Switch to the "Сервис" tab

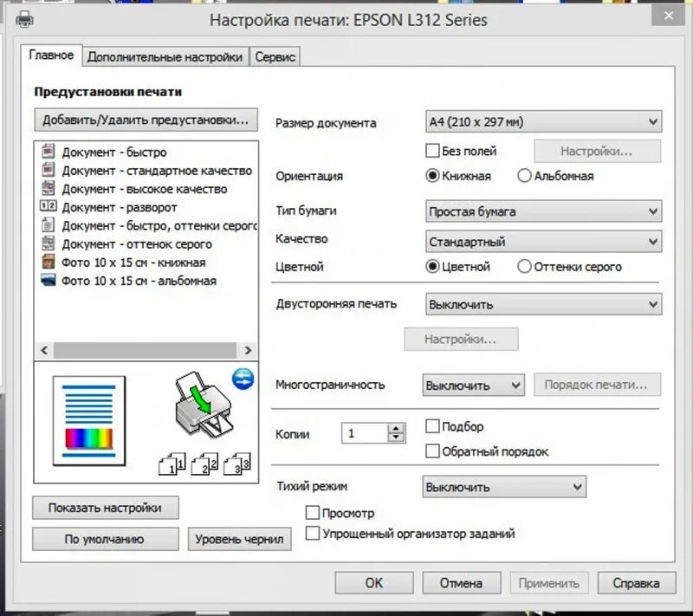[x=275, y=57]
